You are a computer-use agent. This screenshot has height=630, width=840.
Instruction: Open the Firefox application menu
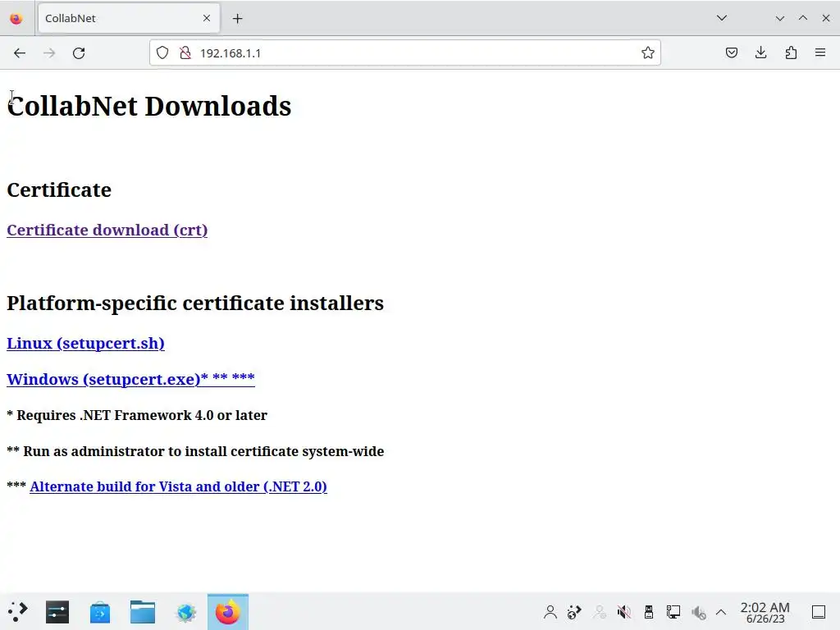point(820,53)
